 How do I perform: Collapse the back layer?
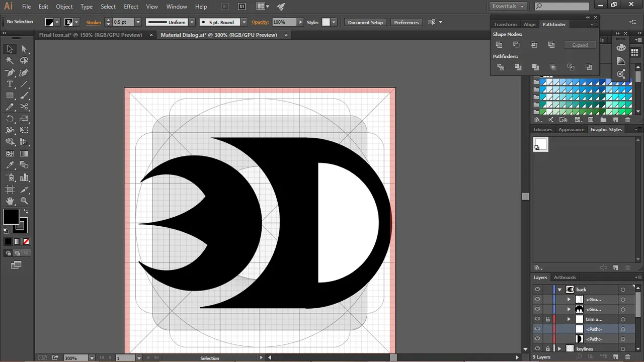pyautogui.click(x=559, y=290)
